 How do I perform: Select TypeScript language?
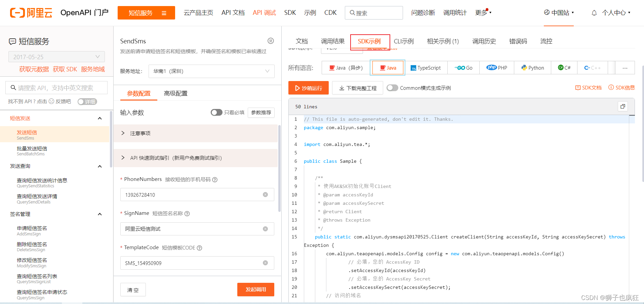426,68
